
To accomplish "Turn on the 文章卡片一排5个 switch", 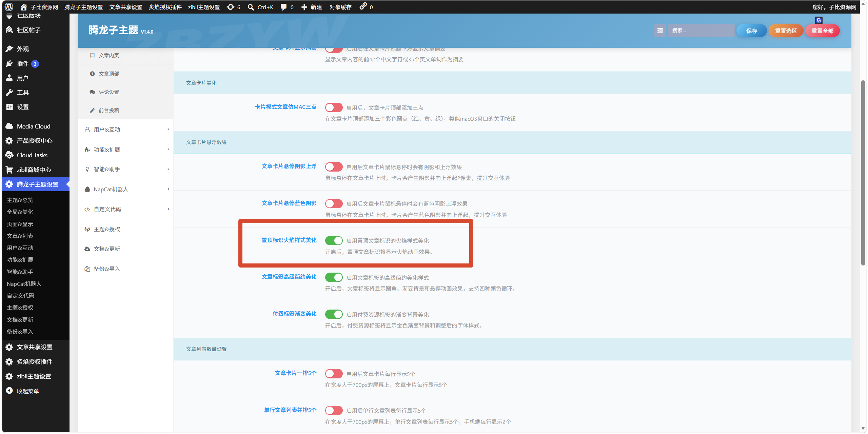I will [334, 374].
